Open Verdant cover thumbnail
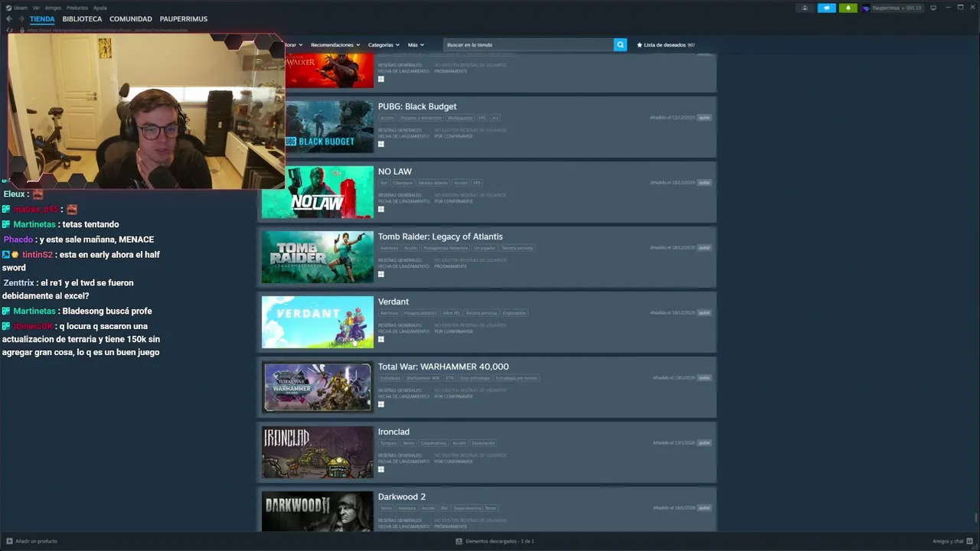This screenshot has height=551, width=980. point(318,322)
